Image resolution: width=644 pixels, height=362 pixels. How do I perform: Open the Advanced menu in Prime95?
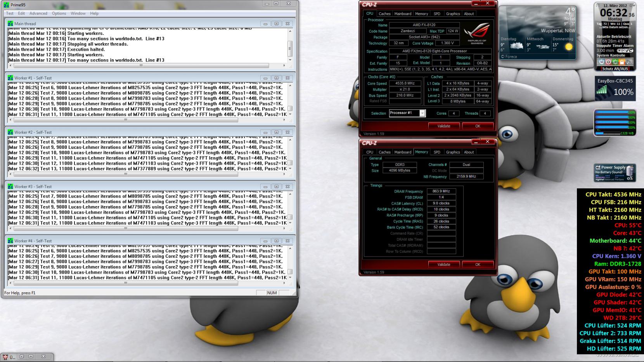click(38, 13)
